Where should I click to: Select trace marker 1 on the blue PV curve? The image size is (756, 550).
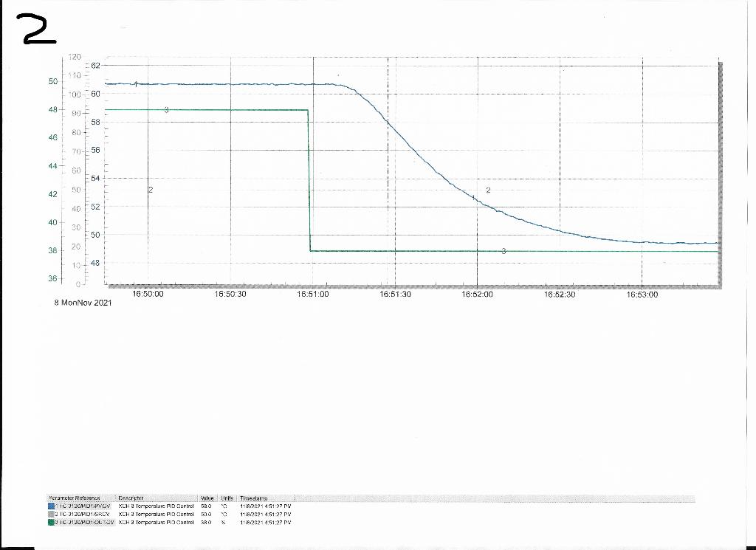coord(135,84)
